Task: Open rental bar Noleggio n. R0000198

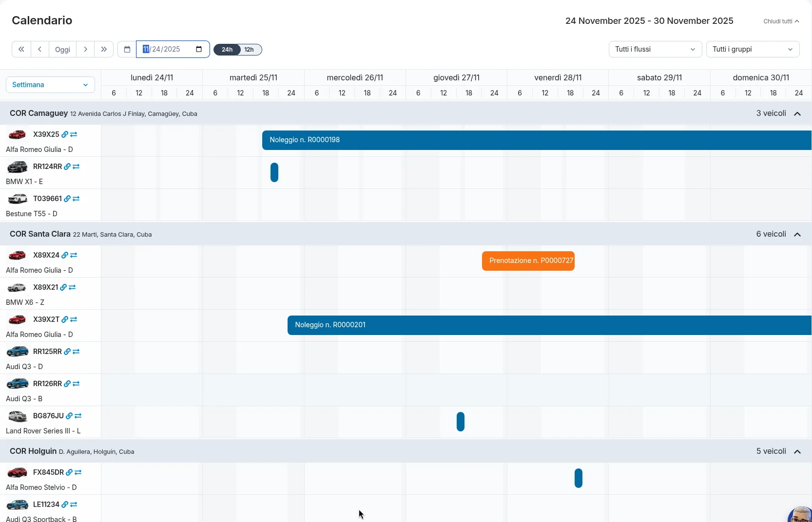Action: click(537, 140)
